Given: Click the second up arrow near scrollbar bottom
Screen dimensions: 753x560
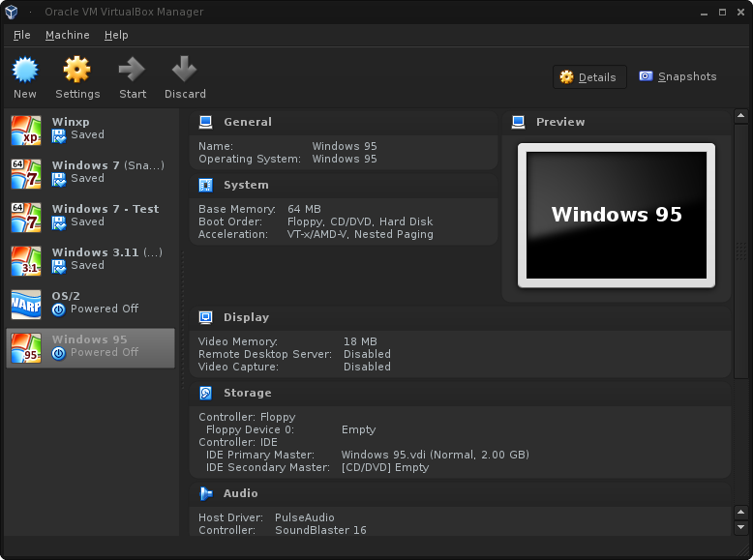Looking at the screenshot, I should (x=740, y=512).
